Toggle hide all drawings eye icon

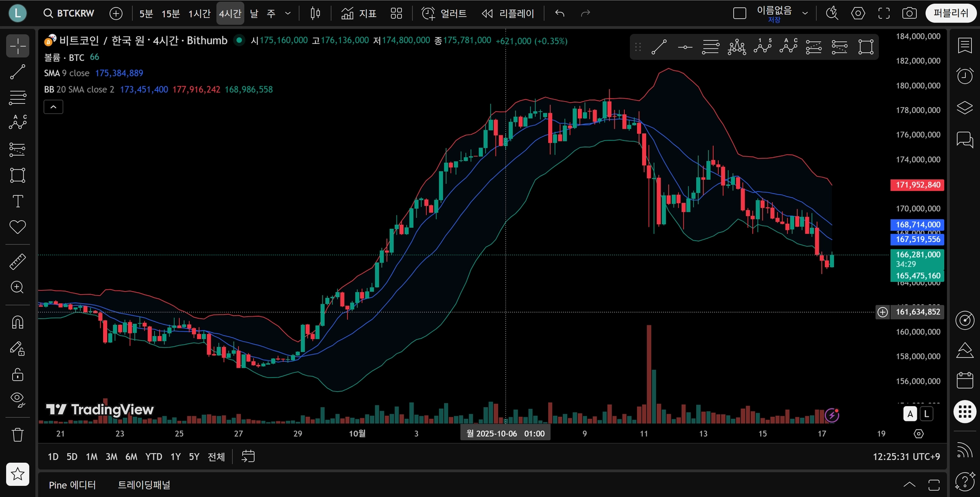(17, 400)
